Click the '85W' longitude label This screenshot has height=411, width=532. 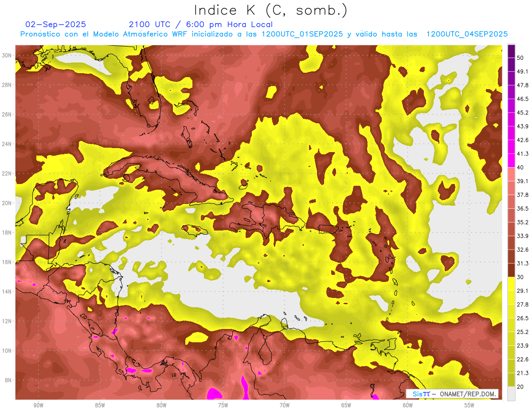pyautogui.click(x=100, y=405)
